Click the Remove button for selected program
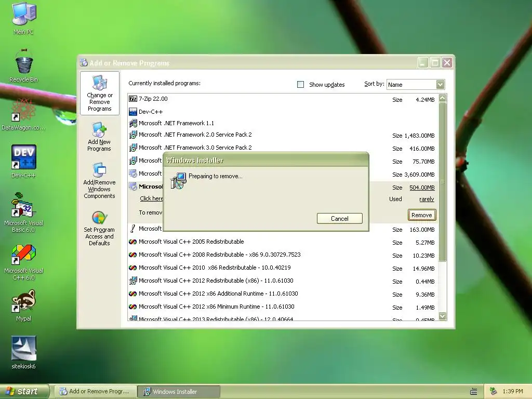 [422, 215]
